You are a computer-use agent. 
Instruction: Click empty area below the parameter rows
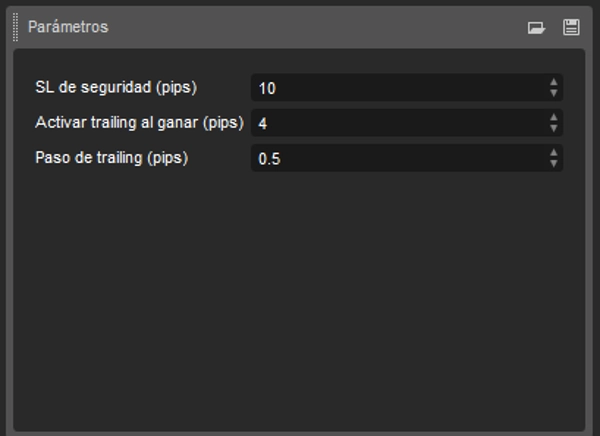(300, 300)
